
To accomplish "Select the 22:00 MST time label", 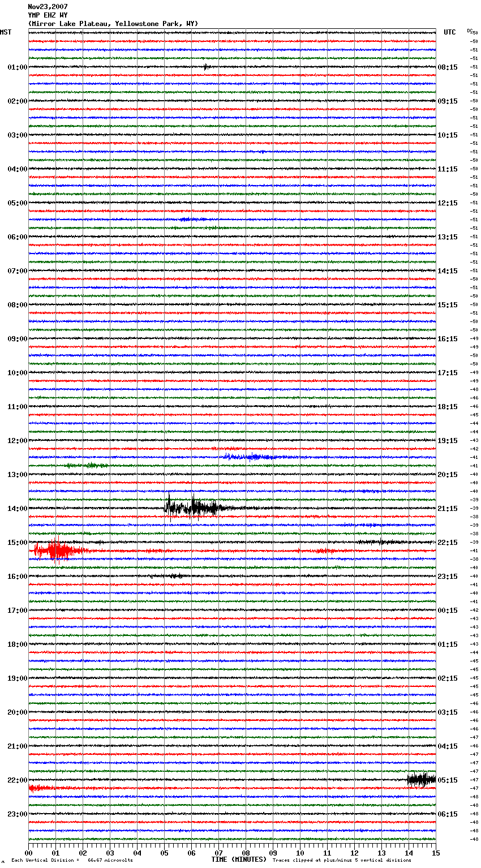I will (18, 780).
